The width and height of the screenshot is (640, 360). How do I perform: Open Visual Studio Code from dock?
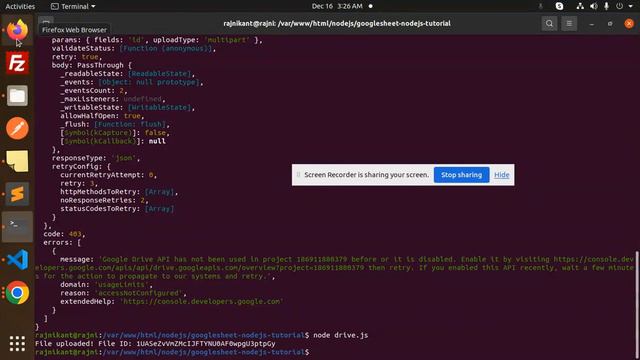coord(17,260)
